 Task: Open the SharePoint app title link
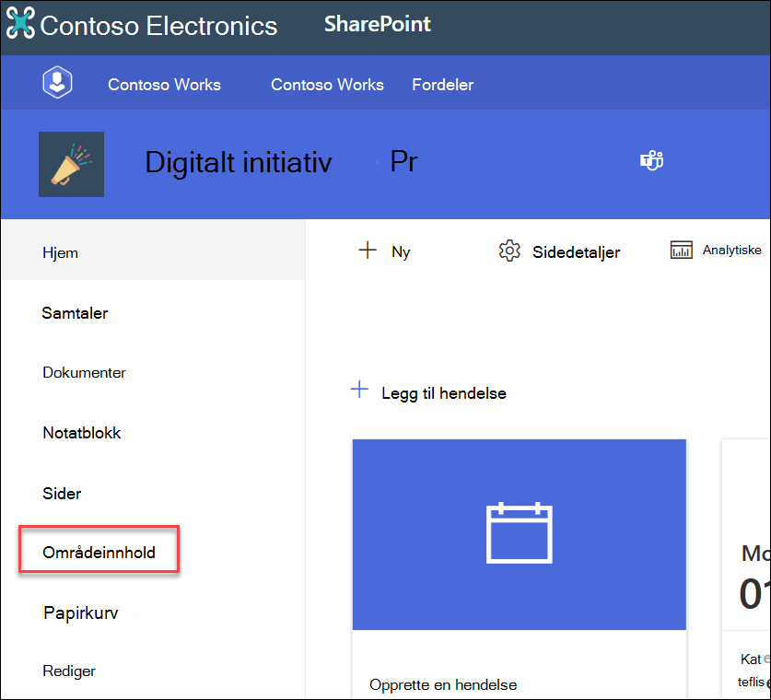coord(377,24)
